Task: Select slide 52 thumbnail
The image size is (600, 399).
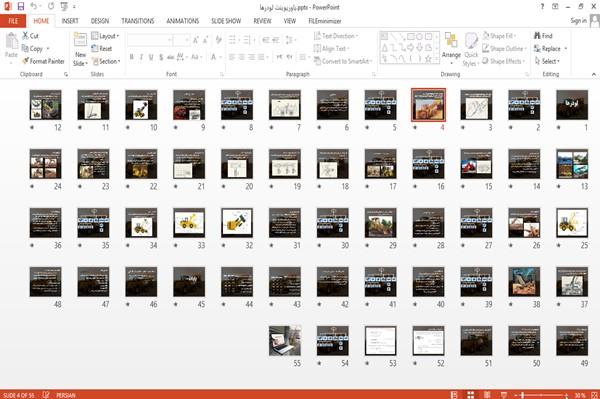Action: [x=428, y=340]
